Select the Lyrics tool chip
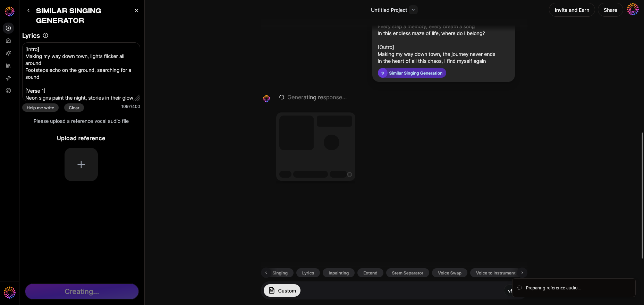644x305 pixels. click(308, 273)
